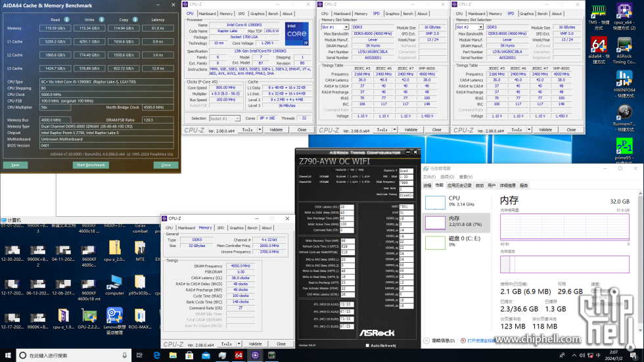
Task: Open the ASRock Timing Configurator desktop shortcut
Action: [624, 51]
